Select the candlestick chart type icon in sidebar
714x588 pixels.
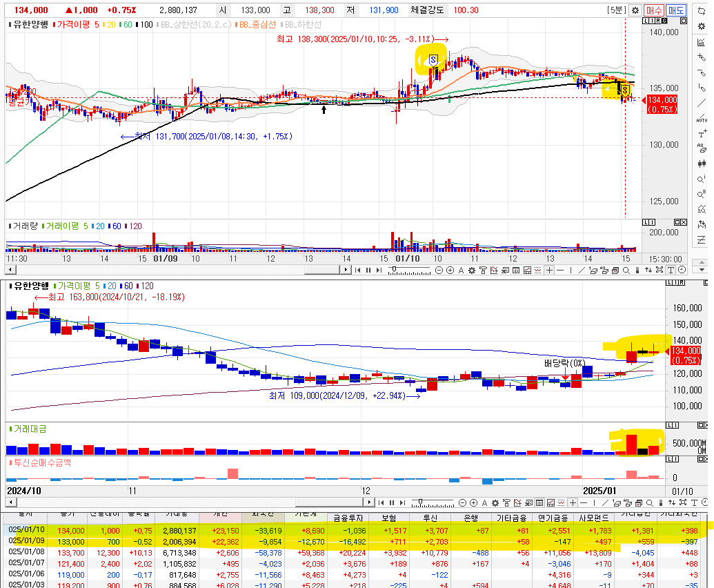point(702,164)
